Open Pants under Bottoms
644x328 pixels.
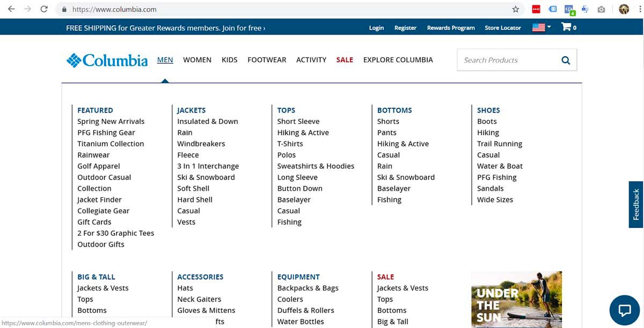pyautogui.click(x=387, y=132)
